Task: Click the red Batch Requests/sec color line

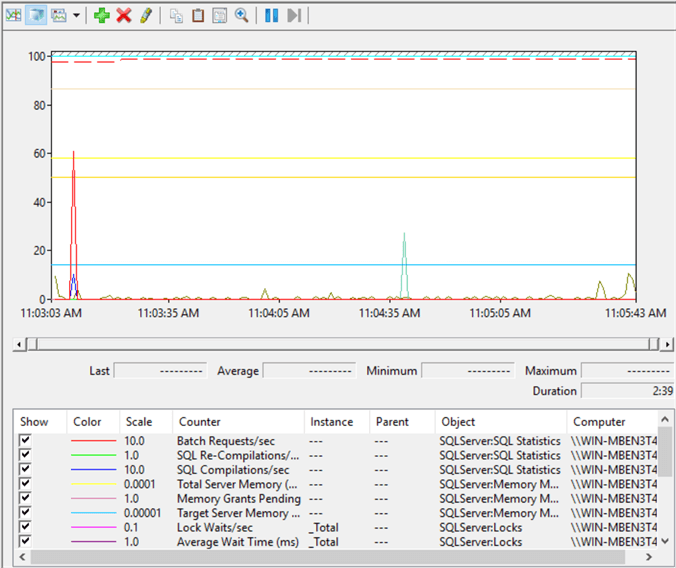Action: point(94,441)
